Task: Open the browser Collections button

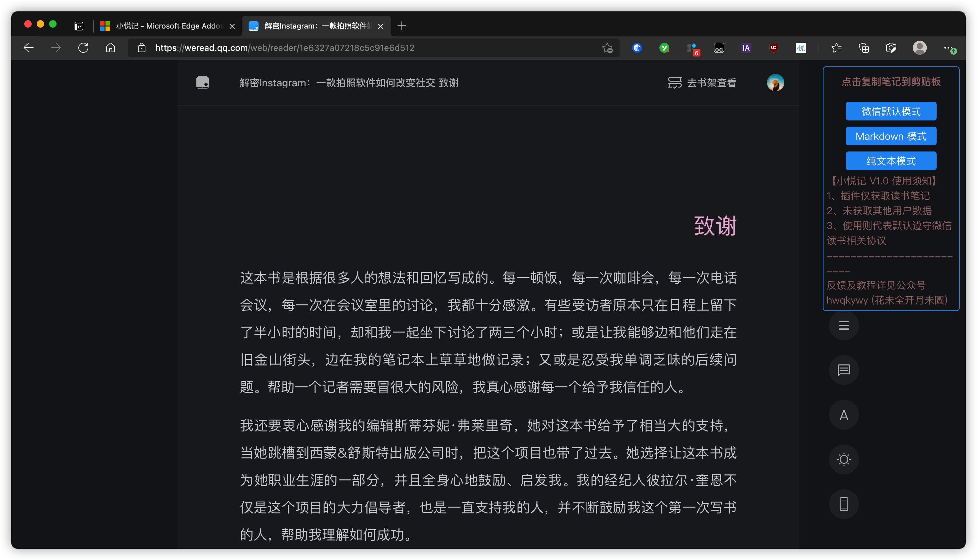Action: pyautogui.click(x=864, y=48)
